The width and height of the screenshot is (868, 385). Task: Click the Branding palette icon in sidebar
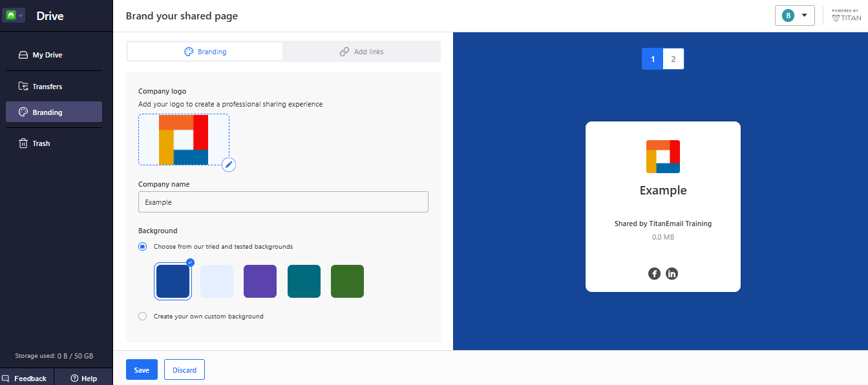point(23,112)
